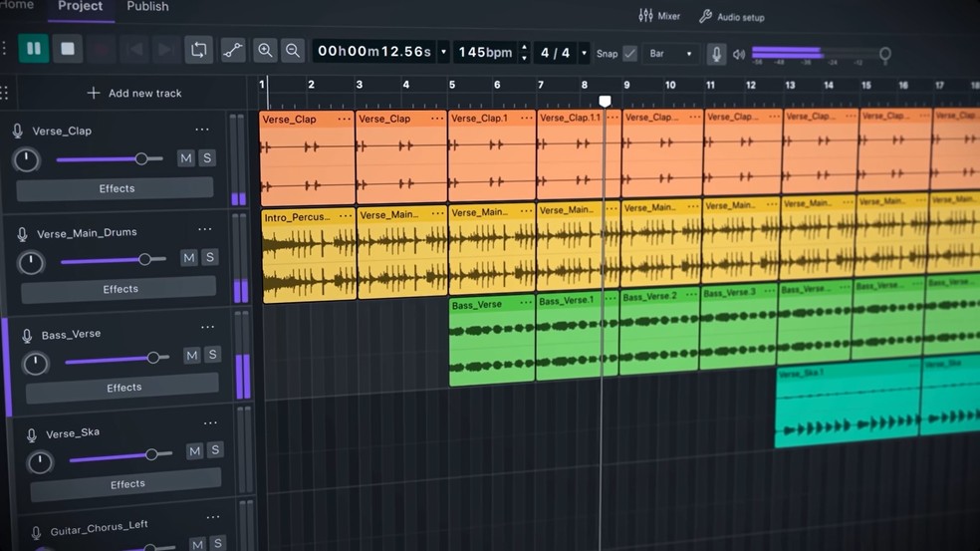Open Verse_Main_Drums track options menu
The image size is (980, 551).
[205, 229]
